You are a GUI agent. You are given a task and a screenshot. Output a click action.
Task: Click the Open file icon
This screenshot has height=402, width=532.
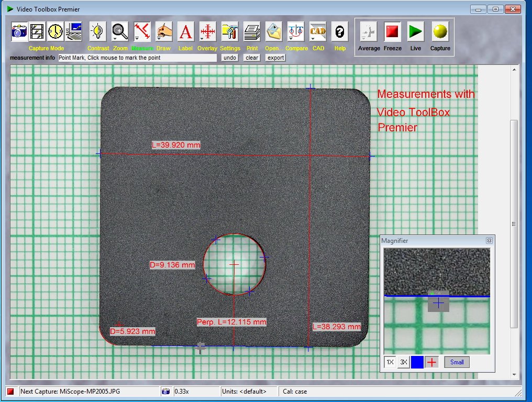[x=273, y=32]
